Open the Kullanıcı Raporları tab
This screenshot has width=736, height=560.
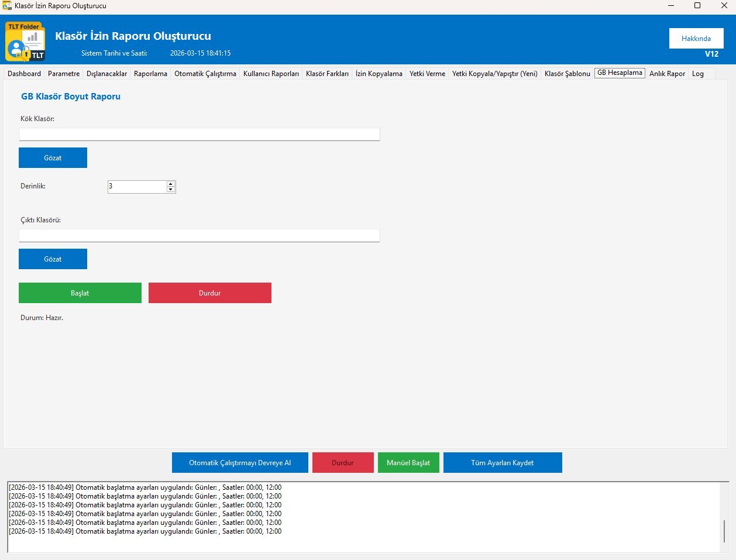click(x=271, y=74)
